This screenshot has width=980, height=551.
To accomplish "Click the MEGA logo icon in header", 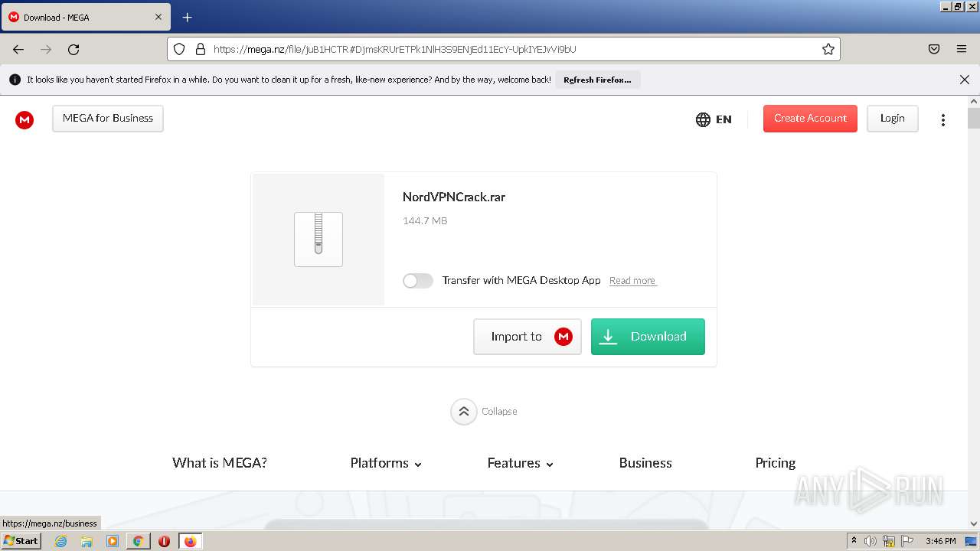I will point(24,119).
